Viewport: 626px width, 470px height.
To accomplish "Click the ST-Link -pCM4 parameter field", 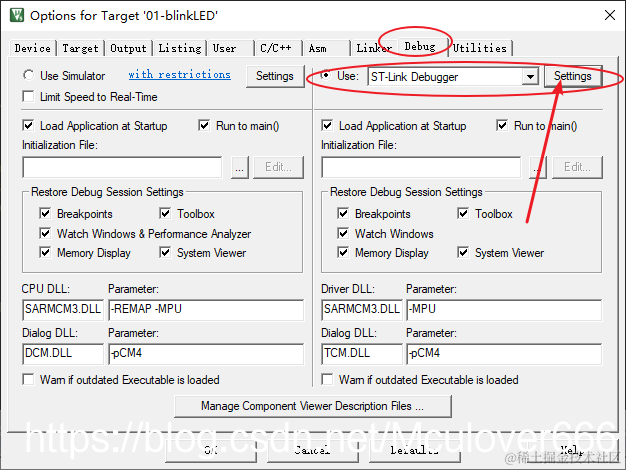I will click(504, 354).
